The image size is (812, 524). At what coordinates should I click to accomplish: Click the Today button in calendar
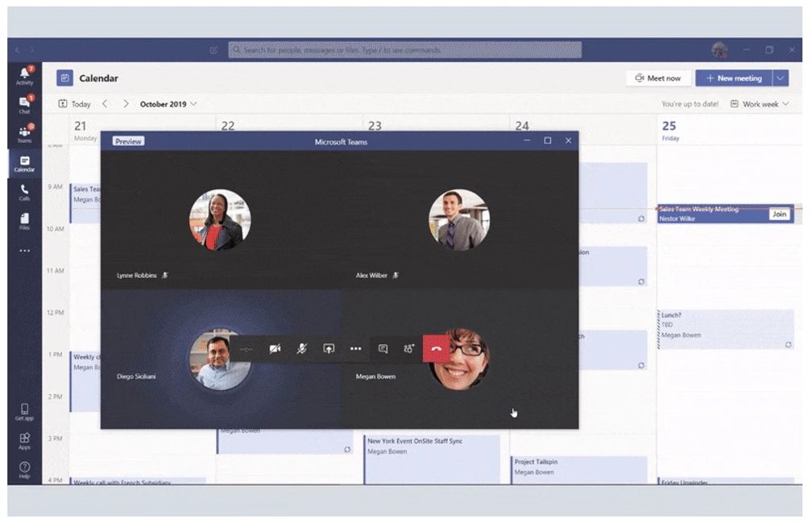point(75,104)
